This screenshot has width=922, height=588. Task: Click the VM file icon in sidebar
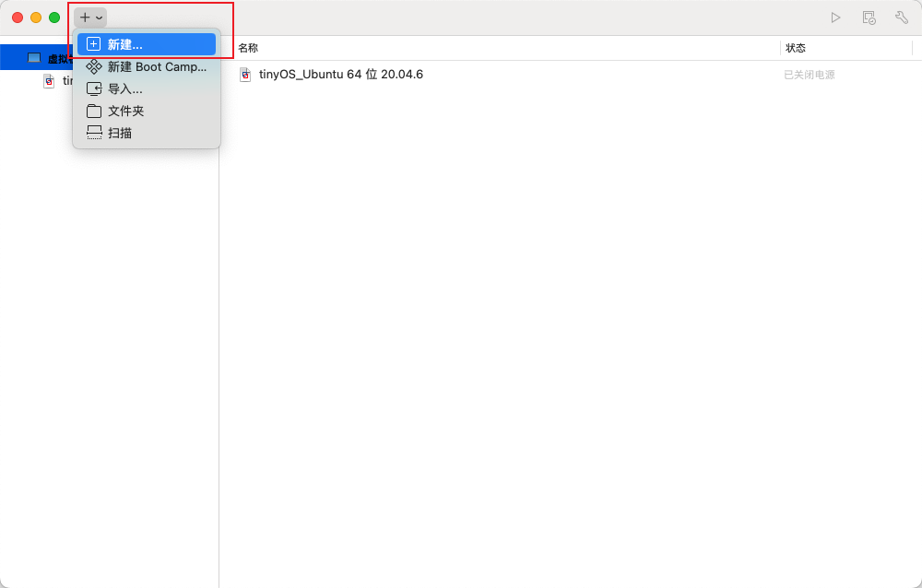coord(49,81)
